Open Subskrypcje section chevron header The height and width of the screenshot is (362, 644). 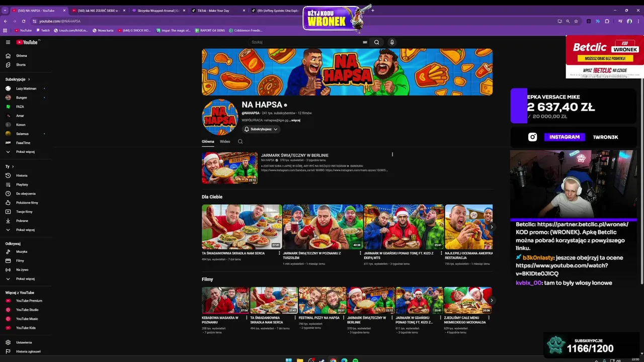click(18, 79)
